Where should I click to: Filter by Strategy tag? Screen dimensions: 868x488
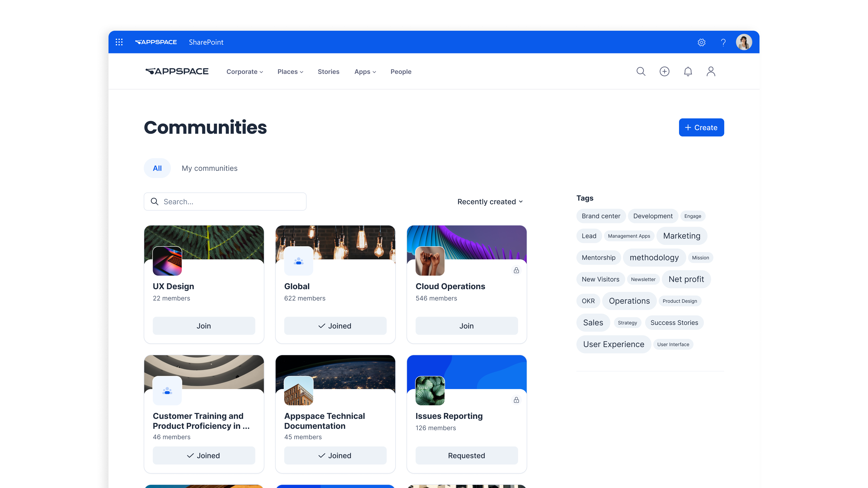(627, 322)
